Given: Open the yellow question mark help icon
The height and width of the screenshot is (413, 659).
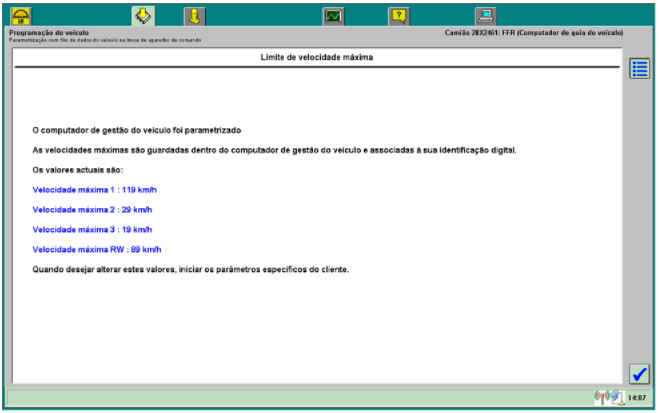Looking at the screenshot, I should tap(398, 14).
